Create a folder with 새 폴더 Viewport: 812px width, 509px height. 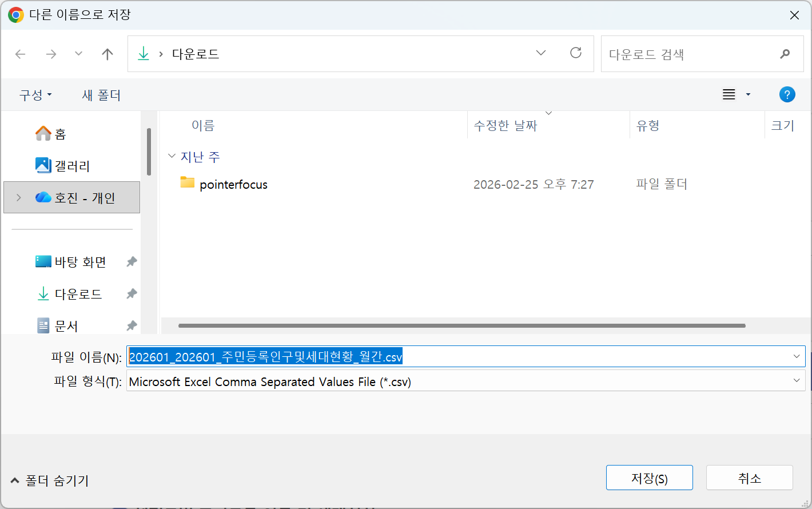point(101,95)
